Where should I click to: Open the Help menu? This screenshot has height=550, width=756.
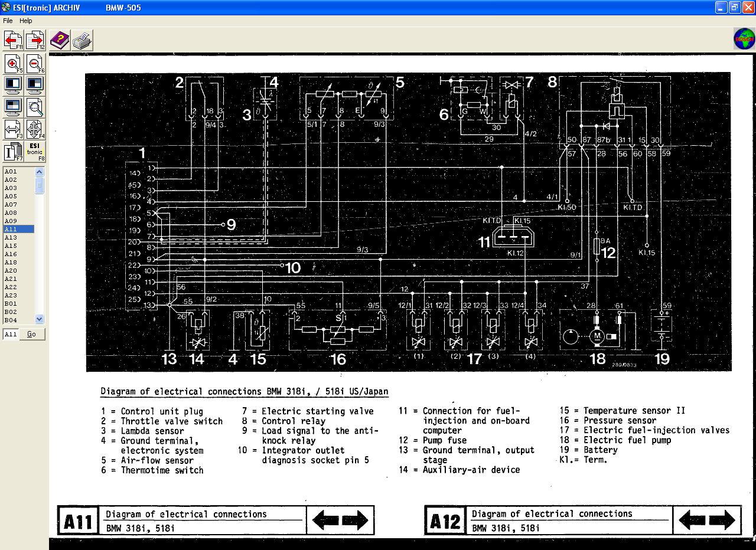pos(26,21)
